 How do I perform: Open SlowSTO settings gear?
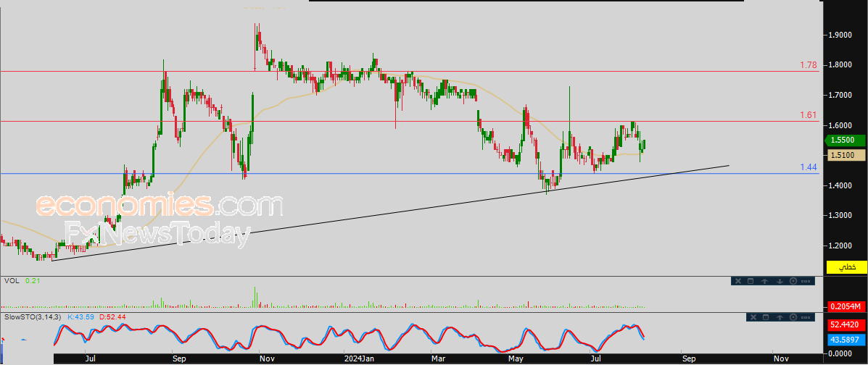(793, 317)
